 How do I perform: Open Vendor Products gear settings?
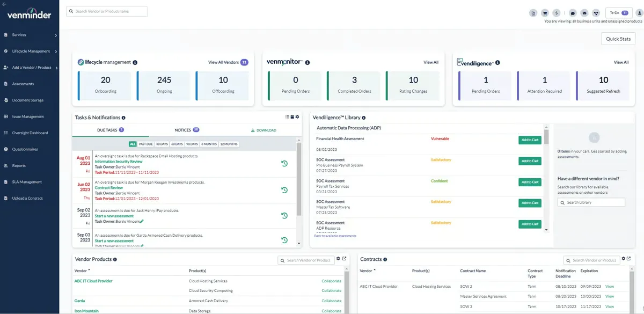pos(338,259)
